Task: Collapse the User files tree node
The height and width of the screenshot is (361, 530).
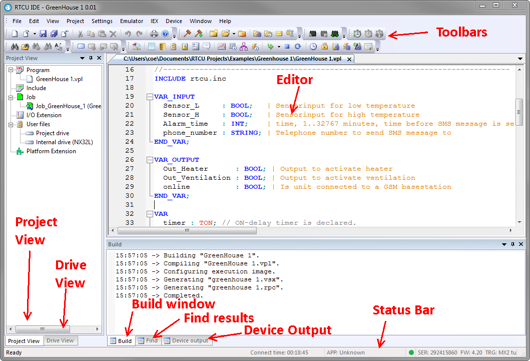Action: [11, 124]
